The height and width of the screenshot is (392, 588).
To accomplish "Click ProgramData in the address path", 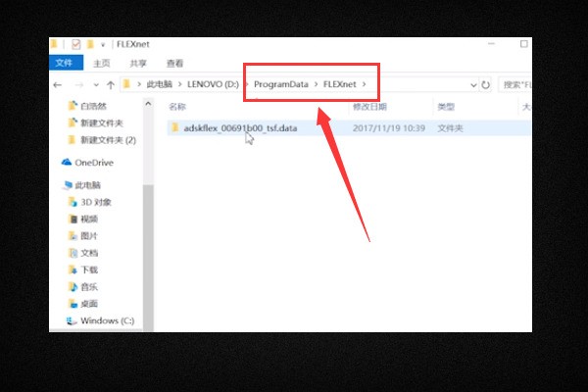I will tap(281, 84).
